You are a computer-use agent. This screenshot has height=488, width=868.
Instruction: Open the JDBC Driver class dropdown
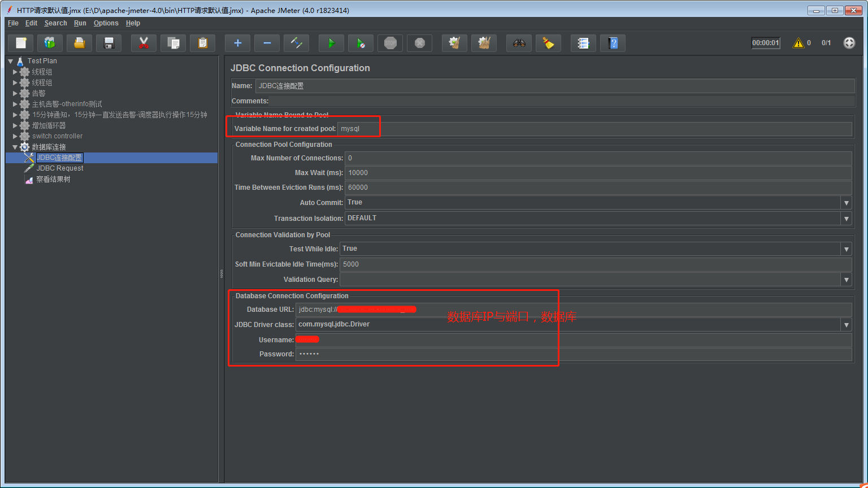[846, 325]
